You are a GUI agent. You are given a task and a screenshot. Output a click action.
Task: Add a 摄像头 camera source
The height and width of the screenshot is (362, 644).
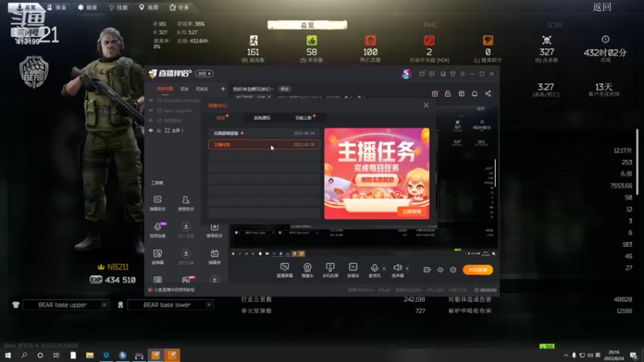pos(308,270)
